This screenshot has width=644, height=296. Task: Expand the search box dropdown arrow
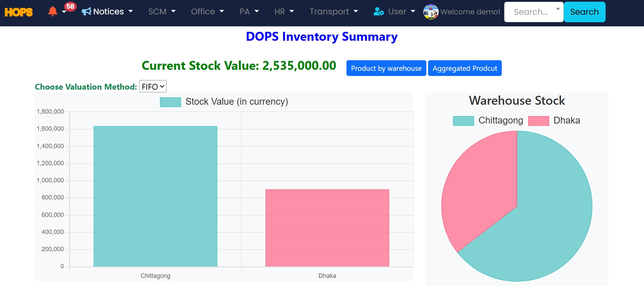[558, 9]
